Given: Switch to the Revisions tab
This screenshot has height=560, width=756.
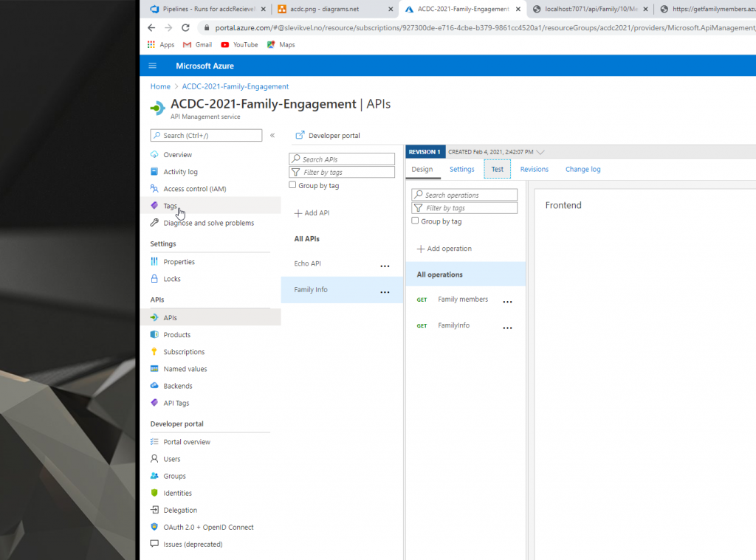Looking at the screenshot, I should point(535,169).
